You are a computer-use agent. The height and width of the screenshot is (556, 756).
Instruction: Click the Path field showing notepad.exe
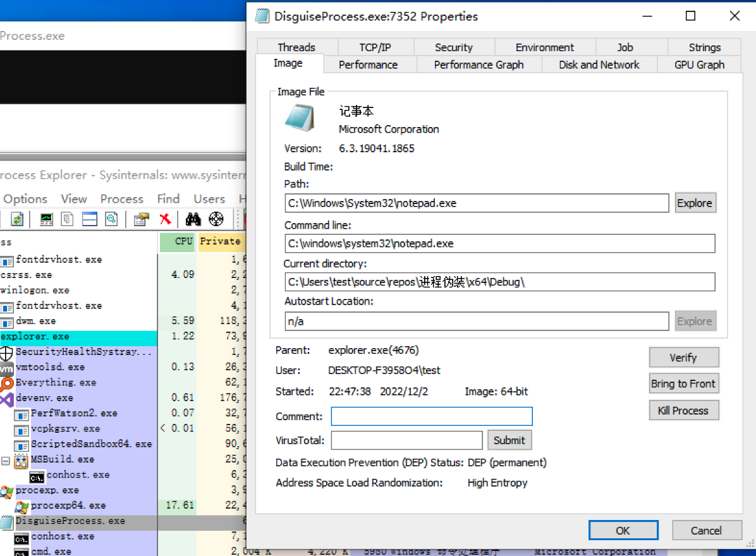[477, 203]
